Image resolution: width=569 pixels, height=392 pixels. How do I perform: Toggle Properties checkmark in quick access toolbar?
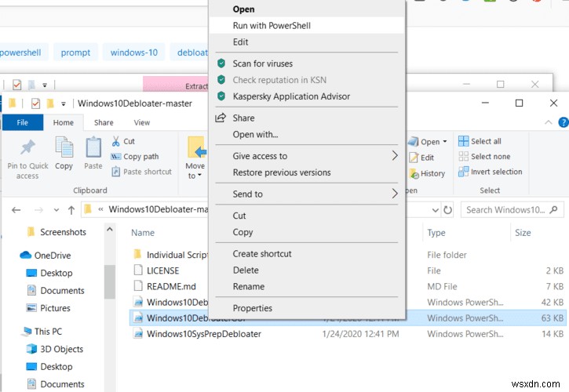pyautogui.click(x=35, y=103)
